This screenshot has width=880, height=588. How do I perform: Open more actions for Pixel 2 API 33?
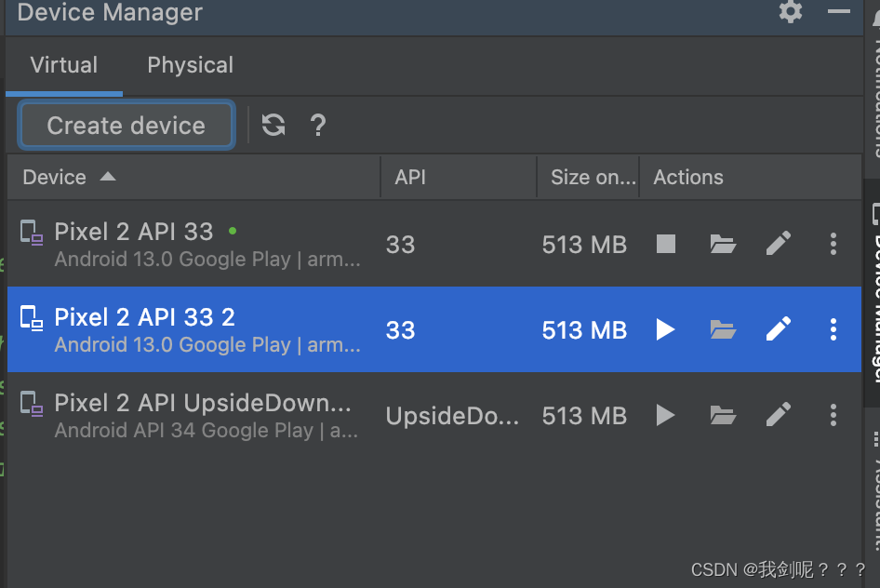(x=833, y=244)
